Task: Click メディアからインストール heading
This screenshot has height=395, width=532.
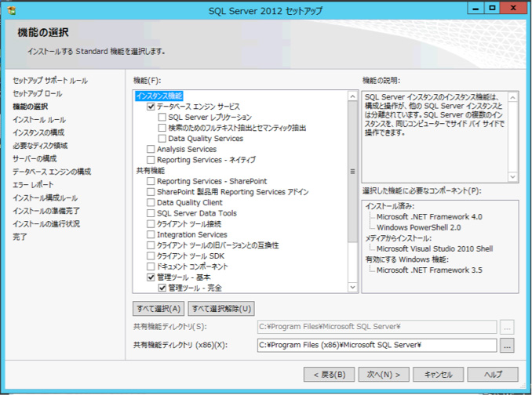Action: click(x=399, y=238)
